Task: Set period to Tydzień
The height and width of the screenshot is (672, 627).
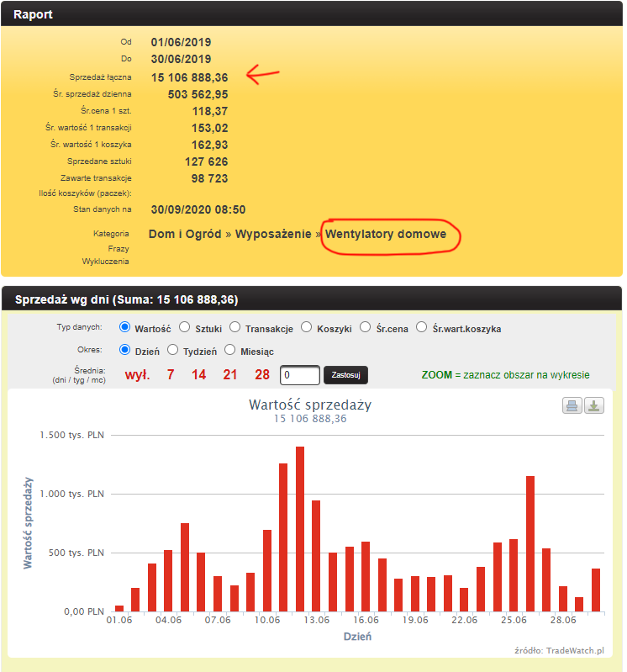Action: coord(172,350)
